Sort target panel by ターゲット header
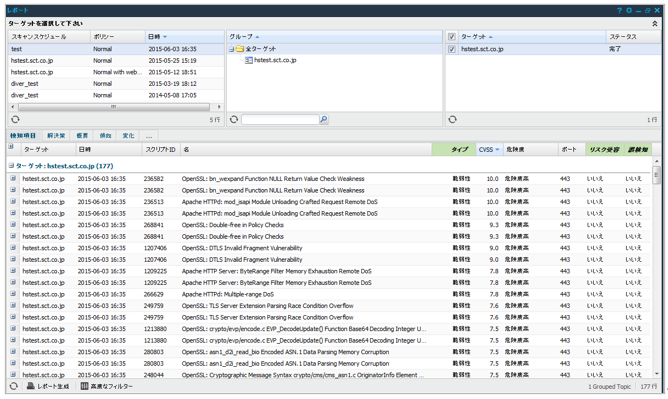Viewport: 668px width, 399px height. tap(532, 37)
